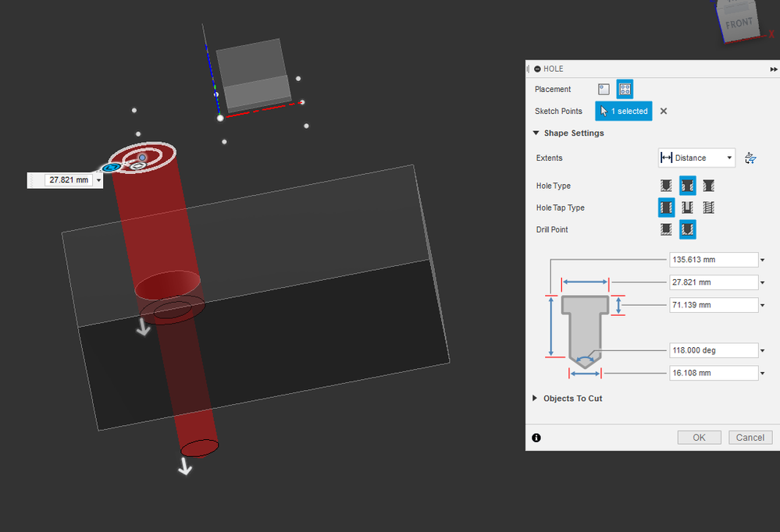
Task: Select single-point placement icon
Action: (x=604, y=90)
